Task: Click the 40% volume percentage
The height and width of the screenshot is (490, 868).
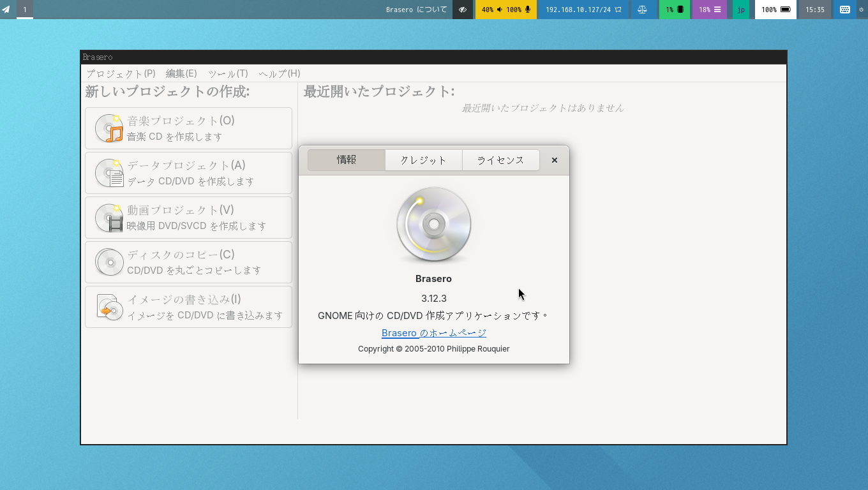Action: tap(488, 10)
